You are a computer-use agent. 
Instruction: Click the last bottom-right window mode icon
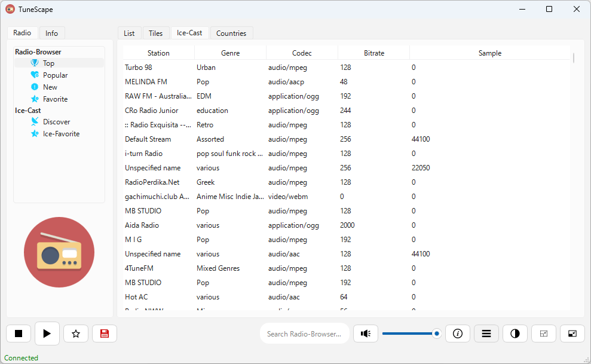tap(572, 334)
